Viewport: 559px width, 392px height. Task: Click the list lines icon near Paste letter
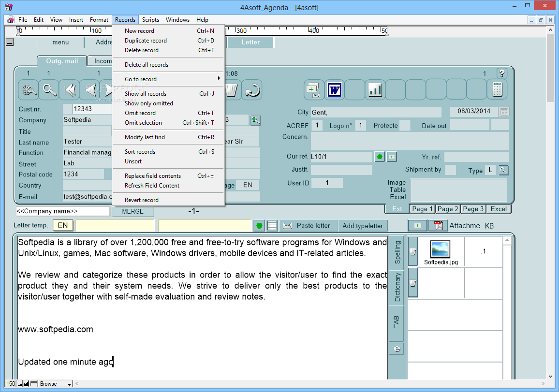(272, 226)
